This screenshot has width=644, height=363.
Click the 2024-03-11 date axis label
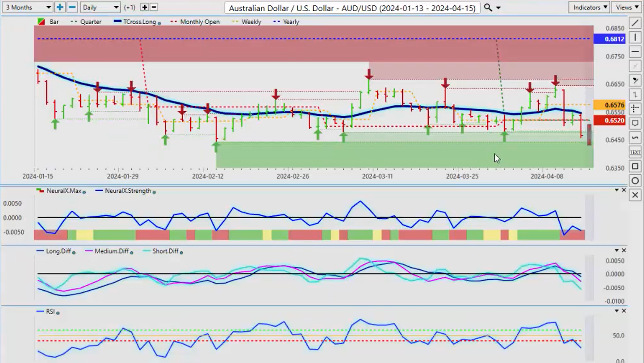click(x=377, y=176)
